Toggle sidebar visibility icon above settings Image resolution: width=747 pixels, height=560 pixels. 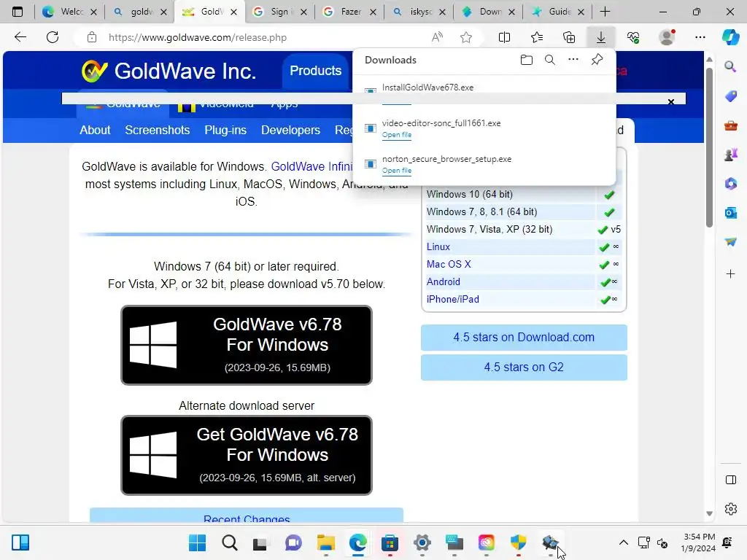tap(730, 480)
